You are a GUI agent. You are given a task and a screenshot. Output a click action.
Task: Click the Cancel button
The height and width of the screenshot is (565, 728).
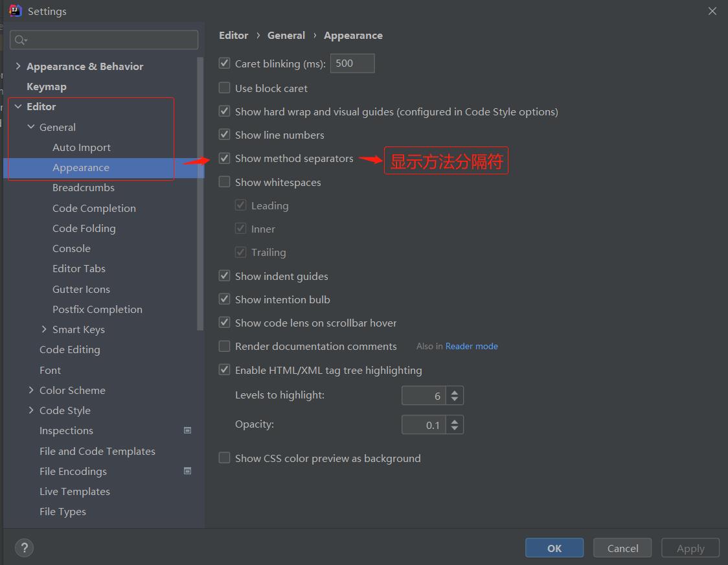click(622, 548)
